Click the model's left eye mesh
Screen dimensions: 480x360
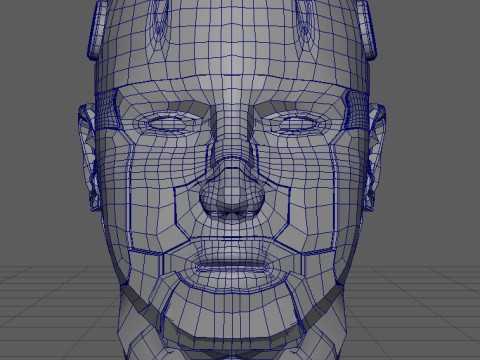tap(298, 123)
